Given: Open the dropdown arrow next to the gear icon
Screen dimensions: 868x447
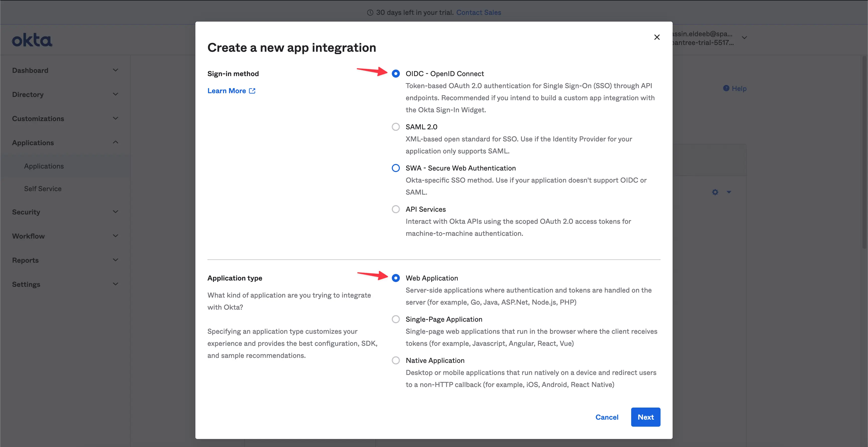Looking at the screenshot, I should click(x=729, y=192).
